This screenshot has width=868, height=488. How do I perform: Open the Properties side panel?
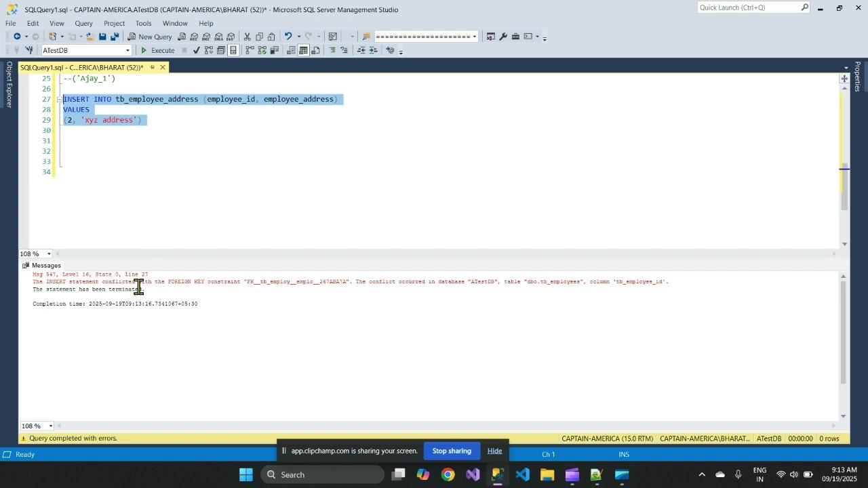point(858,77)
